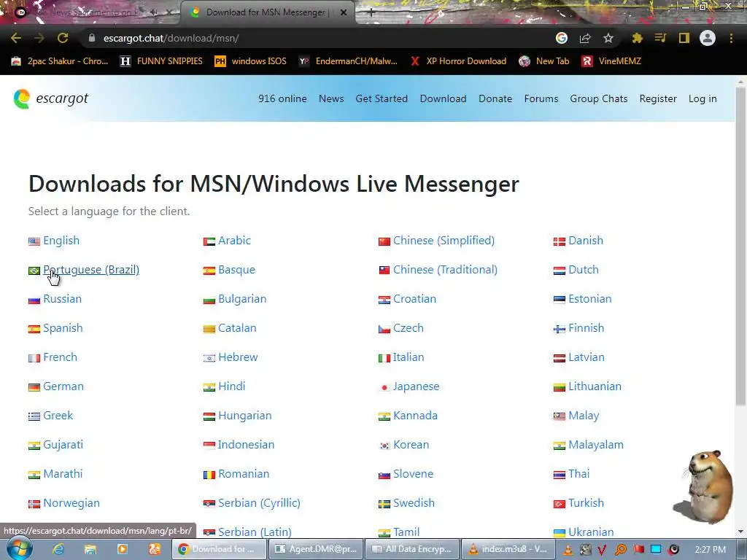Select Portuguese (Brazil) language download

[x=91, y=270]
